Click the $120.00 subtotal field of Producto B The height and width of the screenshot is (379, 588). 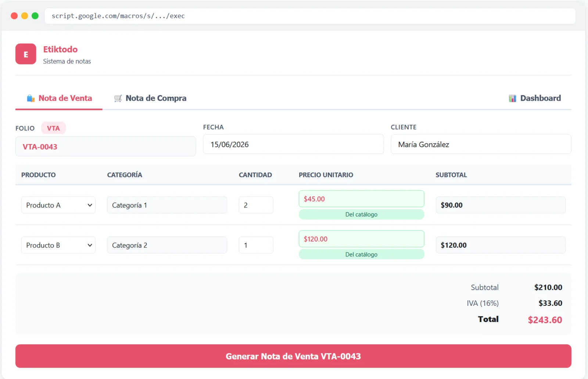coord(501,245)
